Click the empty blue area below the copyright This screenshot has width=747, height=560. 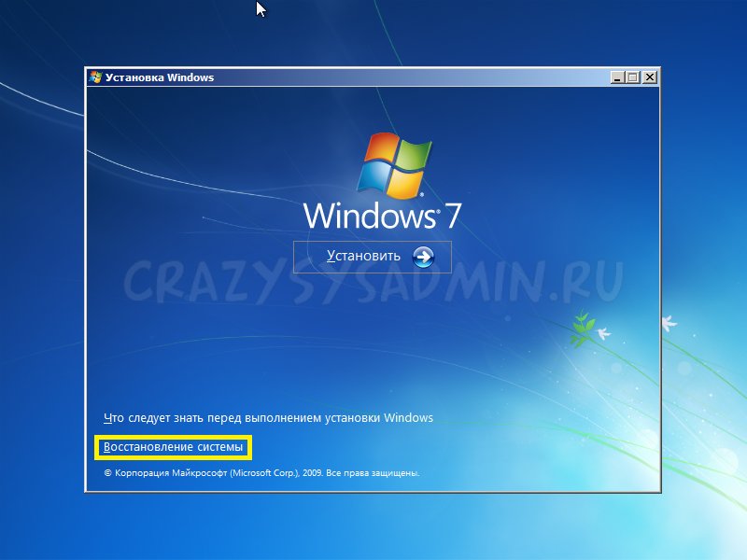[x=373, y=485]
